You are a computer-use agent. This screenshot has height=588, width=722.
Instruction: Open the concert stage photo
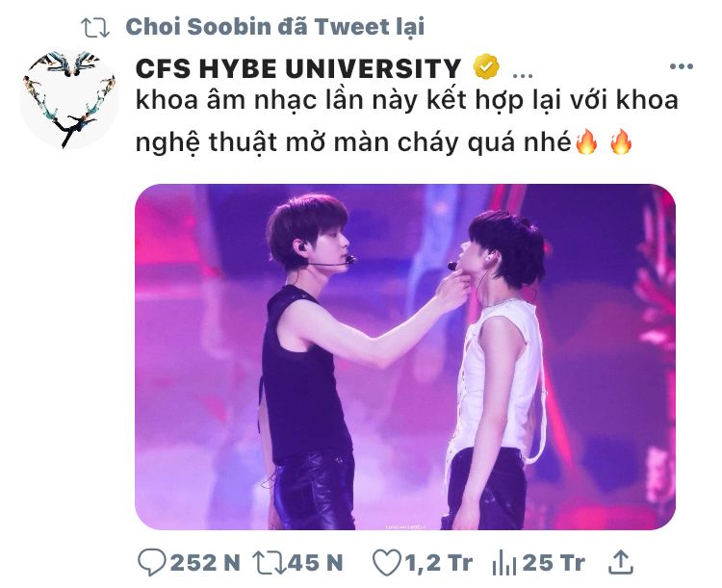(x=405, y=357)
